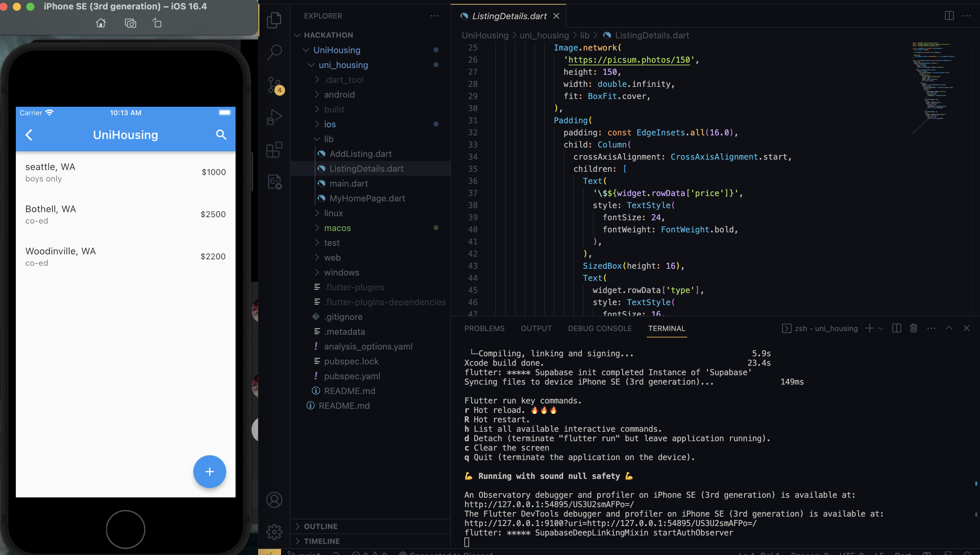Open the Search view in activity bar

click(x=274, y=52)
